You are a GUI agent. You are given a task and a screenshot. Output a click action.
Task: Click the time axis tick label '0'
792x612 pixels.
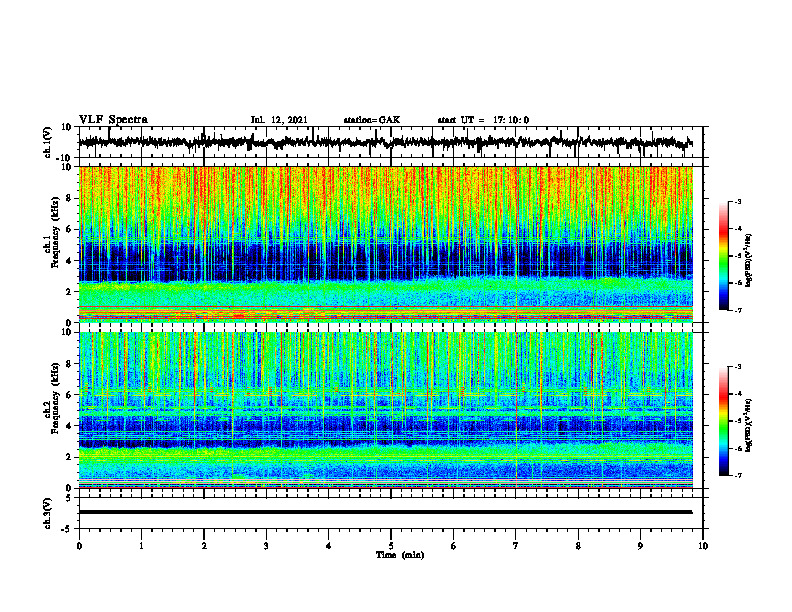79,546
